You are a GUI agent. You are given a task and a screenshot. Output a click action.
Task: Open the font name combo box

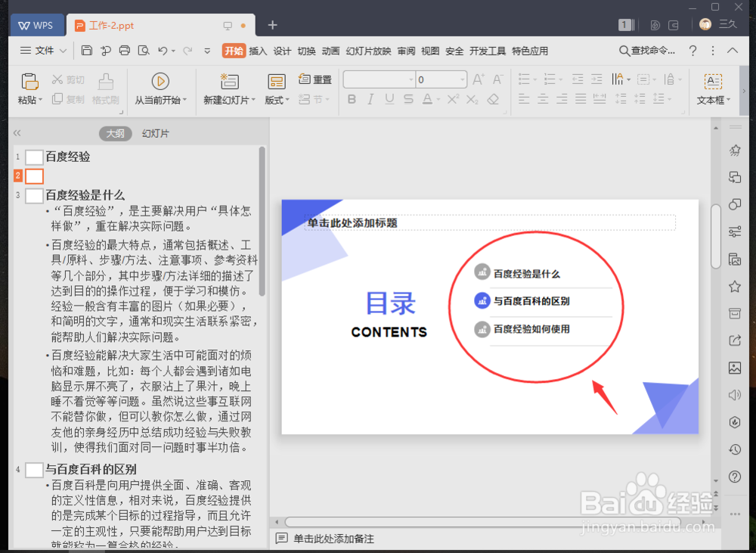coord(379,79)
